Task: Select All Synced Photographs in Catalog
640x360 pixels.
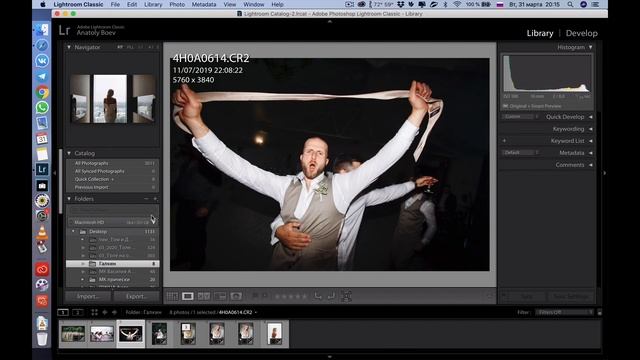Action: click(x=113, y=171)
